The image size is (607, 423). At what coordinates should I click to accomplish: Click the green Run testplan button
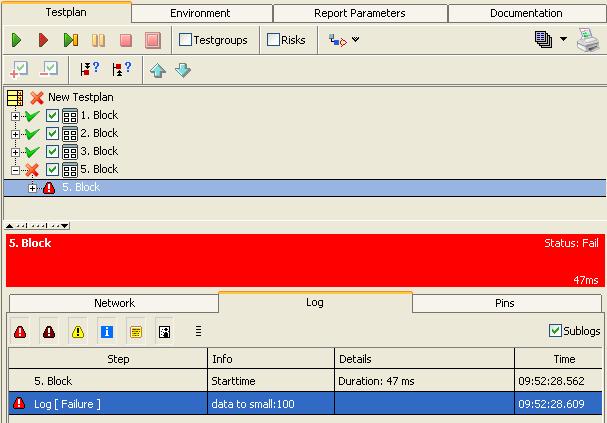pos(17,40)
